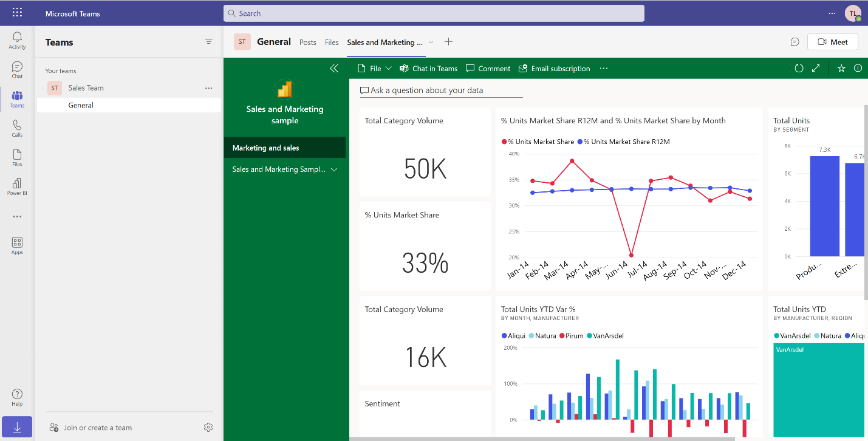Click the Search box
Screen dimensions: 868x441
tap(434, 13)
